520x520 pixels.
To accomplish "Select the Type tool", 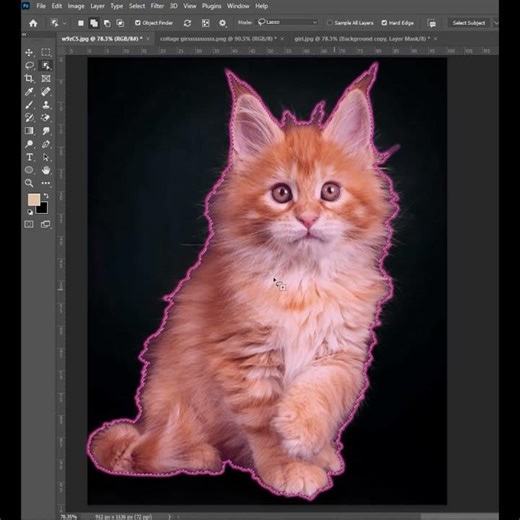I will click(x=29, y=157).
